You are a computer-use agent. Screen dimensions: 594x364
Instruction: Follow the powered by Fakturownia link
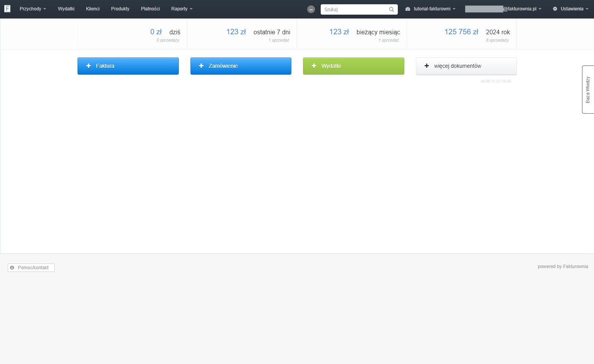tap(563, 267)
